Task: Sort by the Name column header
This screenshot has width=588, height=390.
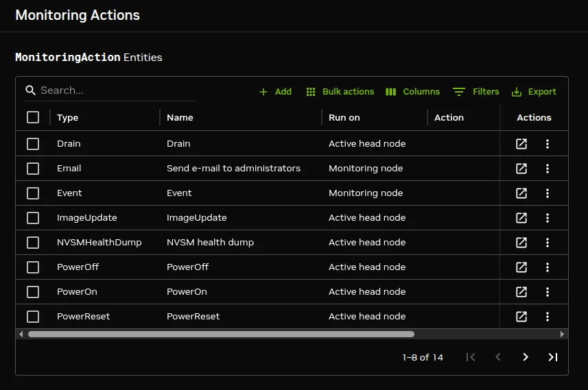Action: [x=180, y=118]
